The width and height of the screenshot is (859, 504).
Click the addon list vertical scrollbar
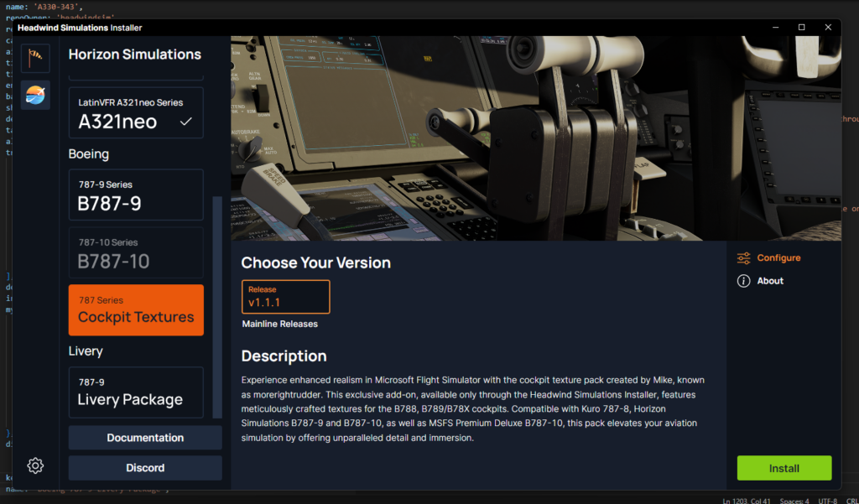click(217, 308)
